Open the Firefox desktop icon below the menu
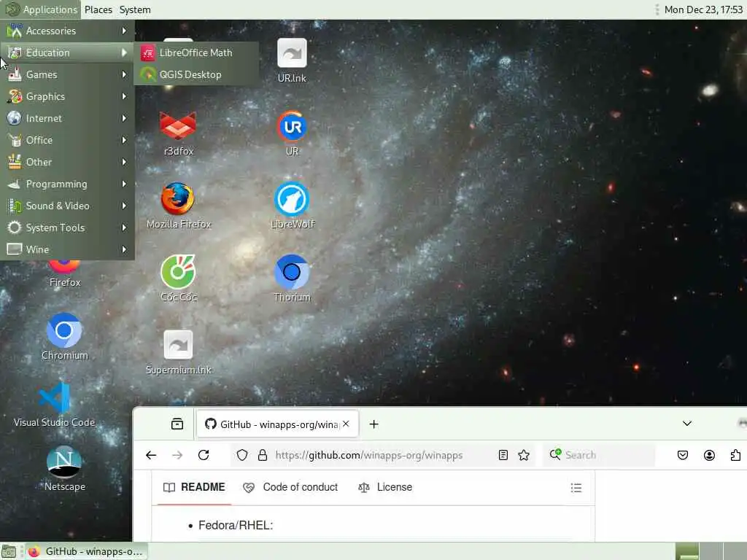 point(65,274)
